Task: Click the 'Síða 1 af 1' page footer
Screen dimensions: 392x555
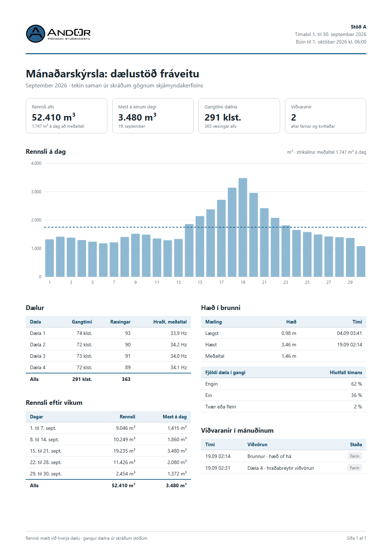Action: pyautogui.click(x=356, y=538)
